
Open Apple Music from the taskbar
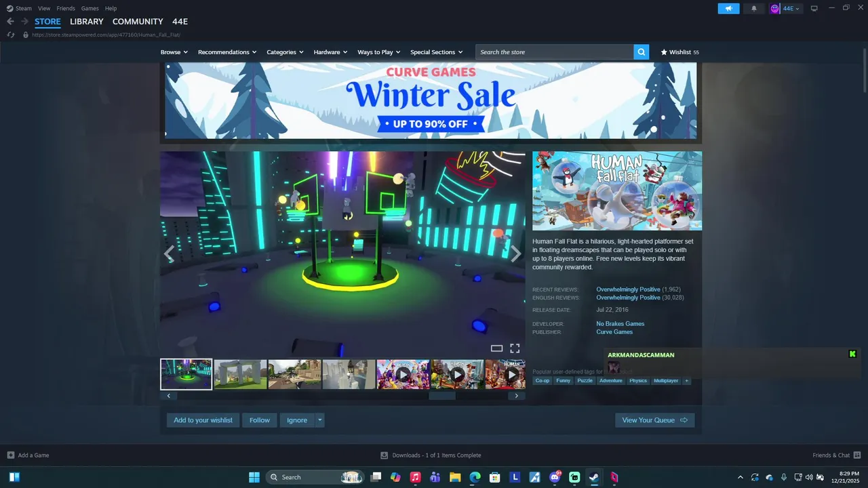pos(416,477)
